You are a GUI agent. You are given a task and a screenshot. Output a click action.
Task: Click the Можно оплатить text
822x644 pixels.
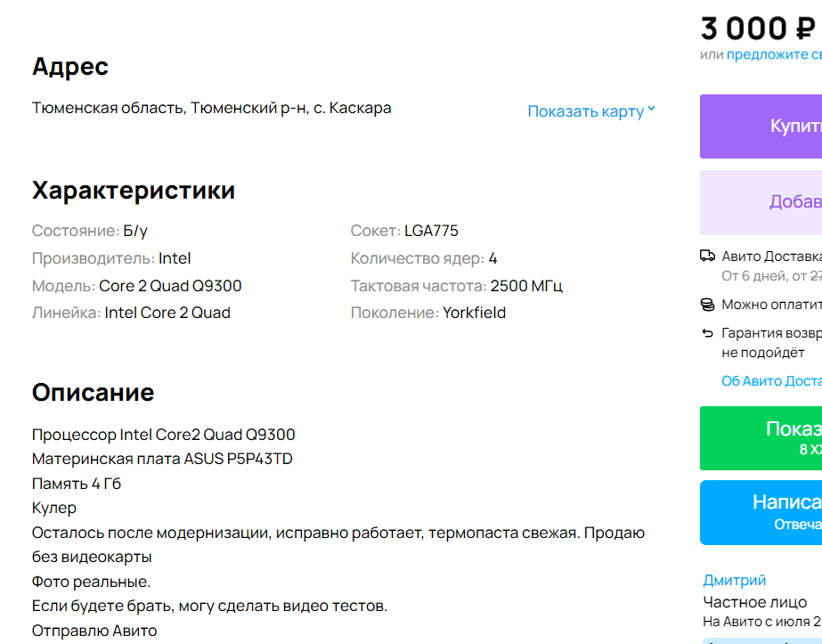point(771,305)
